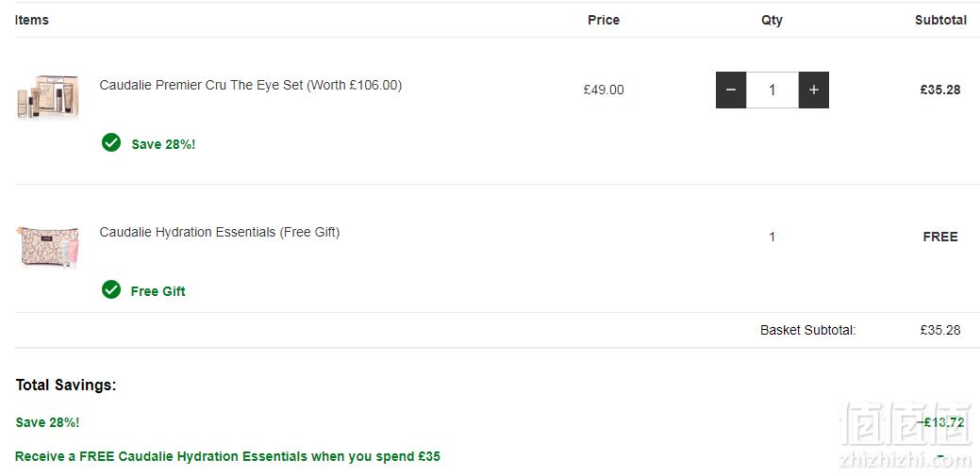Click the Items column header
The height and width of the screenshot is (476, 980).
(x=32, y=20)
